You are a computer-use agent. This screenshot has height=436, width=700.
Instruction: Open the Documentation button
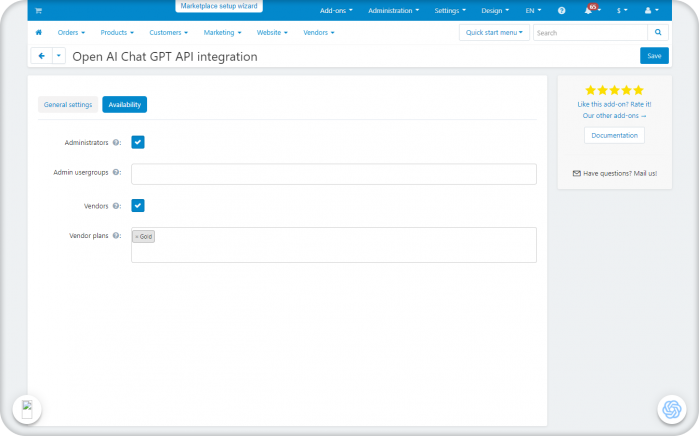click(x=614, y=135)
